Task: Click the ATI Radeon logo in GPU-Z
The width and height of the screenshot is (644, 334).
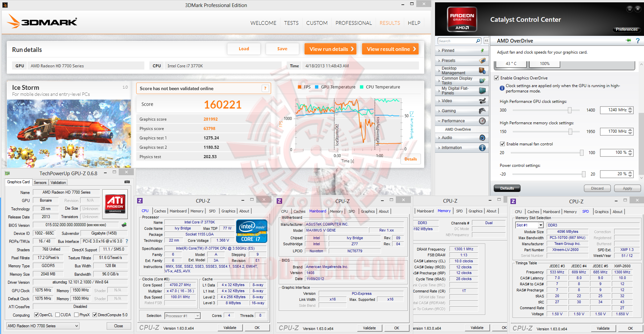Action: coord(115,204)
